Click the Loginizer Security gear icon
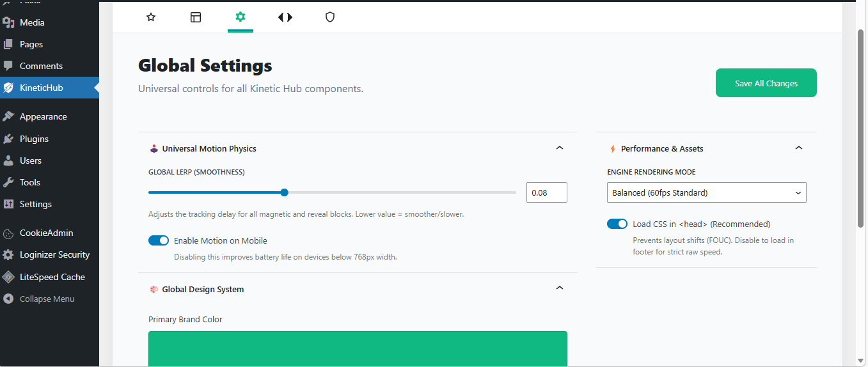This screenshot has width=868, height=367. click(8, 254)
